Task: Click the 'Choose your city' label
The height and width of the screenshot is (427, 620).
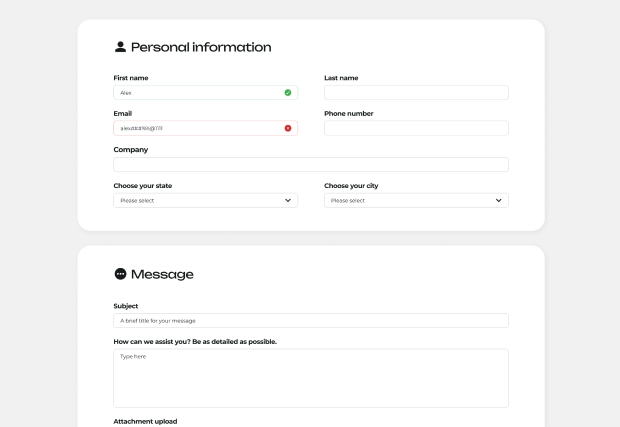Action: 351,186
